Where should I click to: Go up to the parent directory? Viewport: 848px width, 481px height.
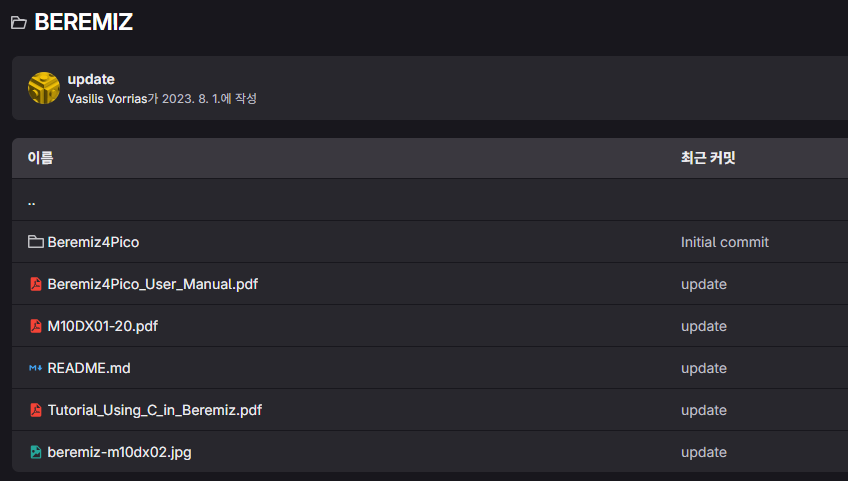coord(32,201)
